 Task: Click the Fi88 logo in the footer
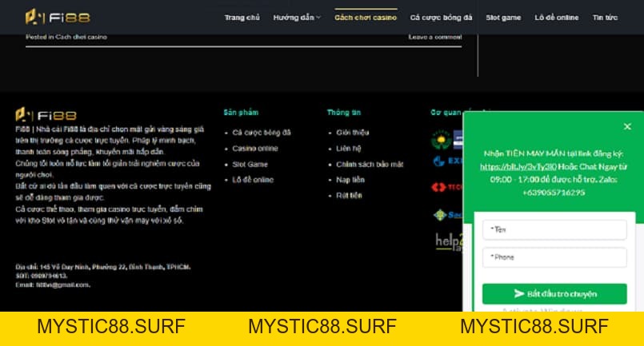[x=46, y=115]
